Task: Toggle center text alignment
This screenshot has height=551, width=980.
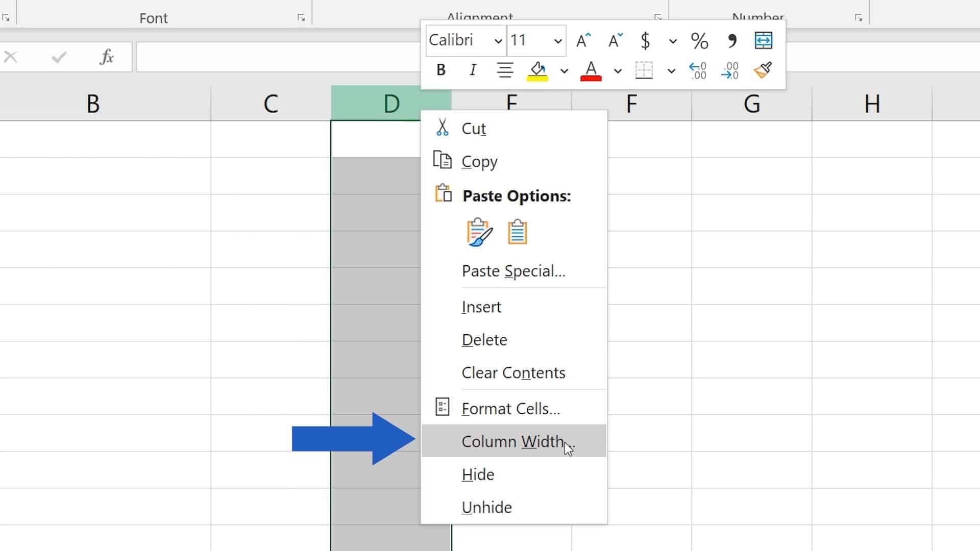Action: pos(505,70)
